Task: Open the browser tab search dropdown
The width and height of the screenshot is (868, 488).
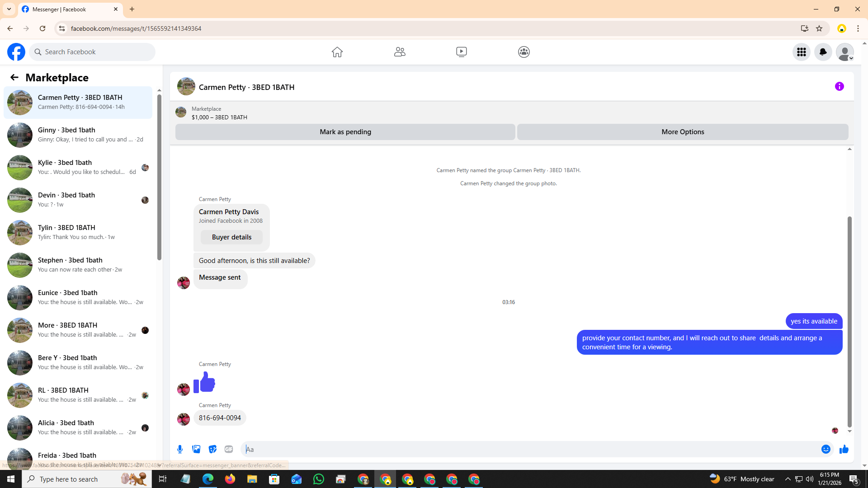Action: 9,9
